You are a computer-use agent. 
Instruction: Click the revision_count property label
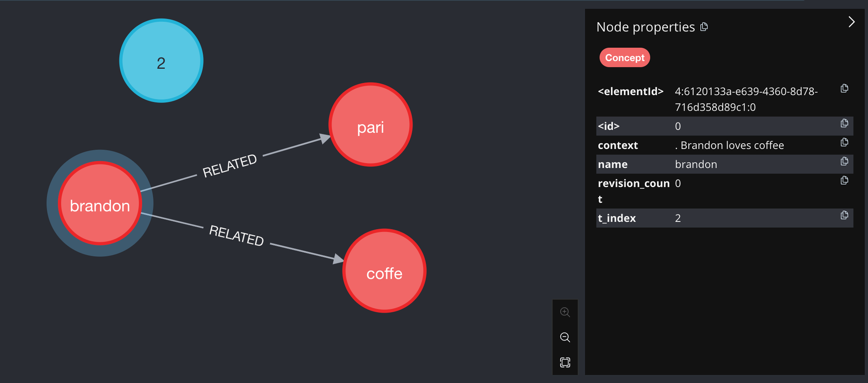click(x=634, y=191)
